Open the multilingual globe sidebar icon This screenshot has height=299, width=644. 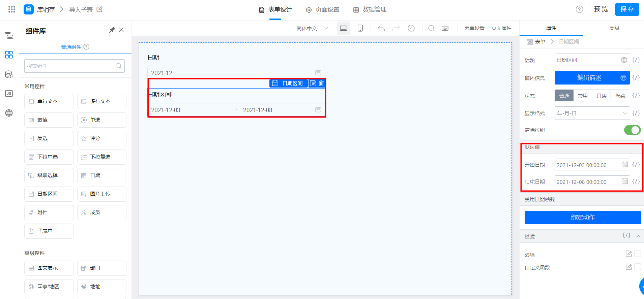coord(9,113)
